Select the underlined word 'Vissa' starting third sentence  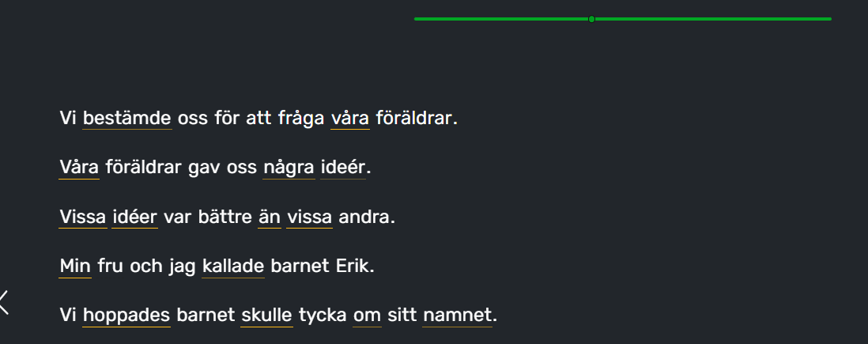[83, 217]
